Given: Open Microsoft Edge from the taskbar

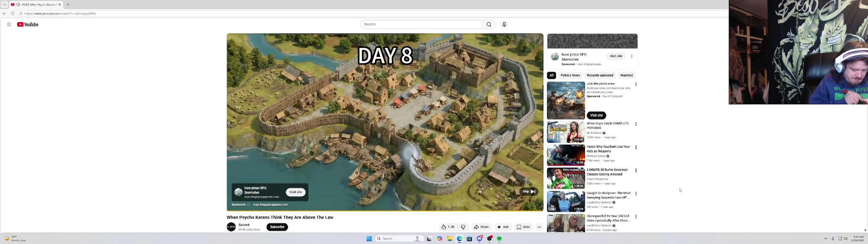Looking at the screenshot, I should pyautogui.click(x=459, y=239).
